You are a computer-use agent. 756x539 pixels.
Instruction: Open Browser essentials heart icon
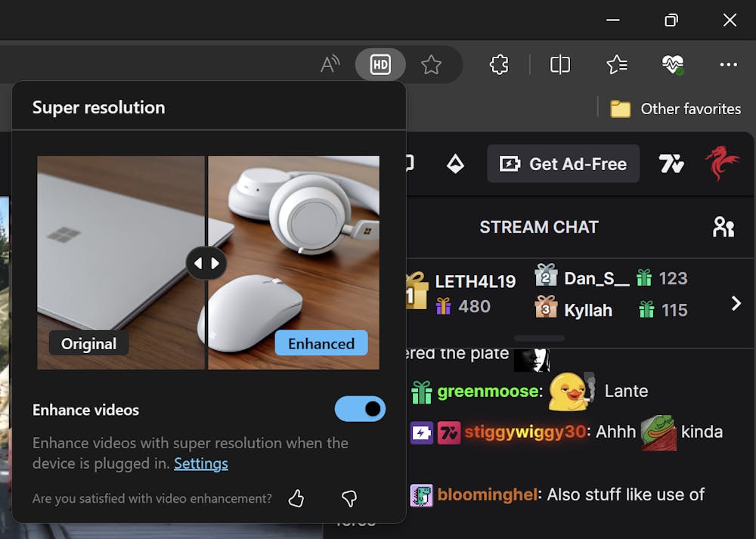673,64
